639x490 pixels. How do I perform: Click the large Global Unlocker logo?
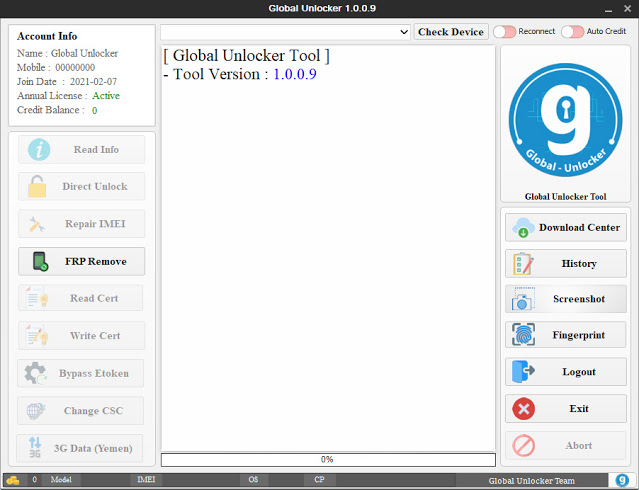tap(566, 120)
